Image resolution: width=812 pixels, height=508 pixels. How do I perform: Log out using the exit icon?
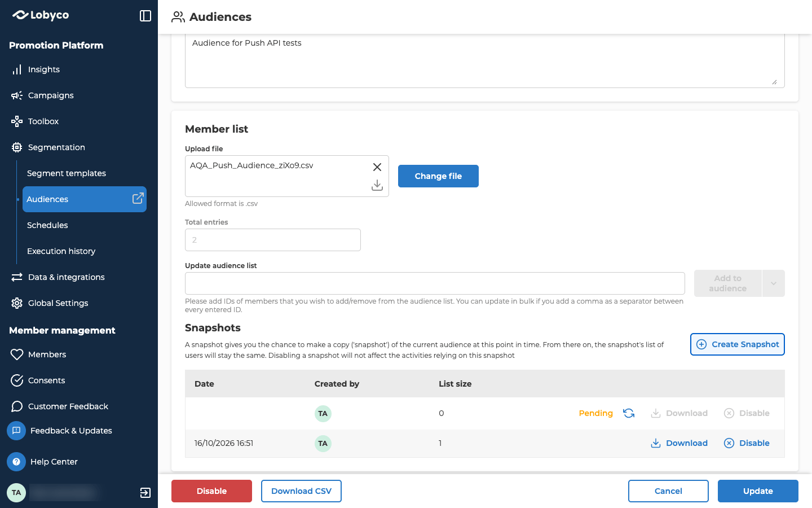(x=145, y=493)
